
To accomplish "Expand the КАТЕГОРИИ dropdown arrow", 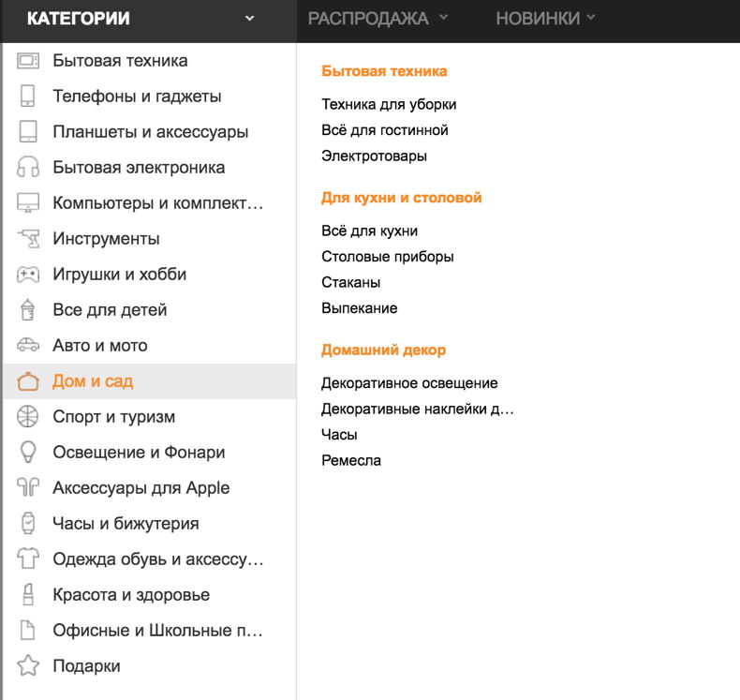I will coord(250,19).
